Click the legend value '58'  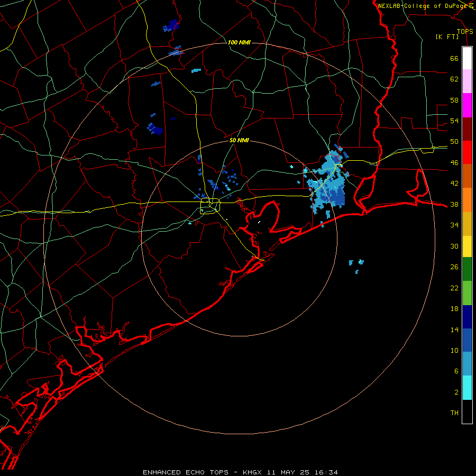[x=454, y=100]
